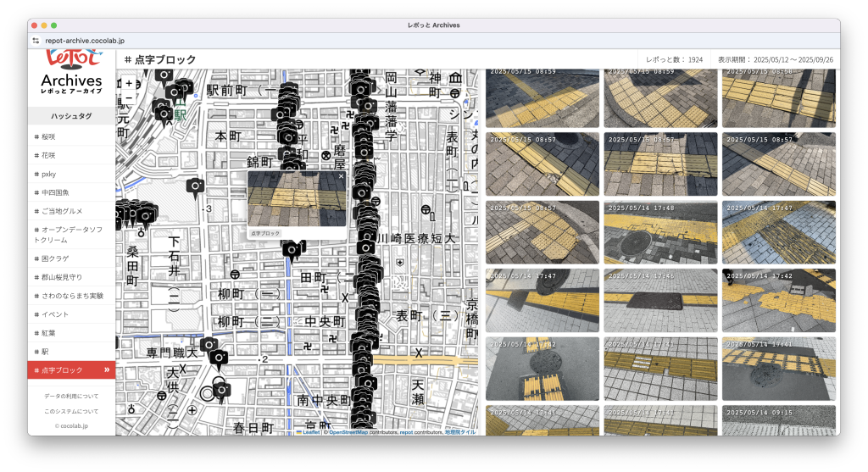Image resolution: width=868 pixels, height=472 pixels.
Task: Click the Leaflet attribution link
Action: point(310,432)
